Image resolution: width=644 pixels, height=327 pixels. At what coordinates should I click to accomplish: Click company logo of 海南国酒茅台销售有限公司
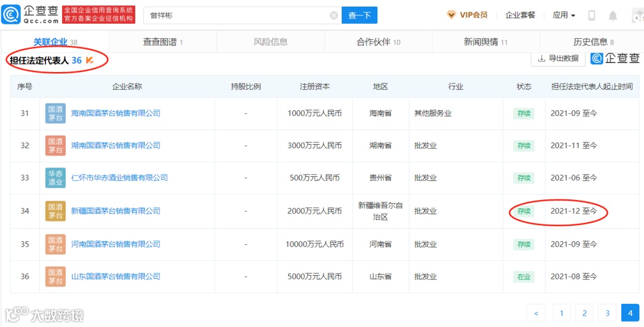pos(55,113)
